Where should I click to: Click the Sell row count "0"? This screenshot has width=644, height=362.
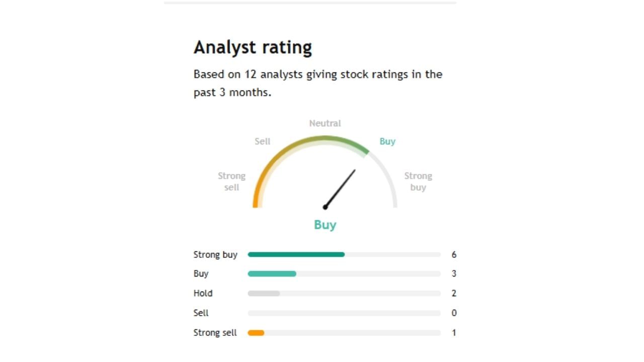pyautogui.click(x=454, y=313)
